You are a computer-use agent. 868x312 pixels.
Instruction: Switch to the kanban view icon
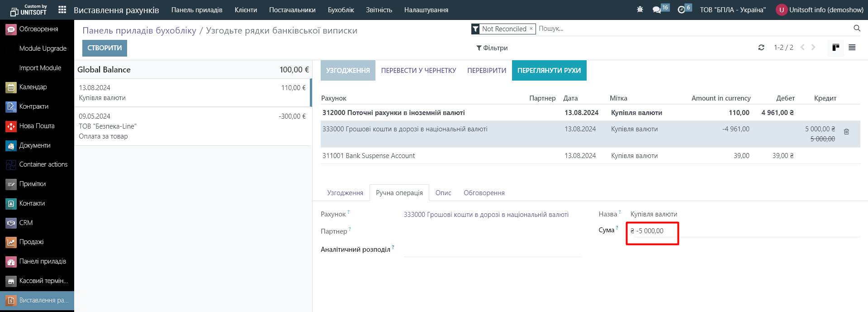pyautogui.click(x=835, y=48)
